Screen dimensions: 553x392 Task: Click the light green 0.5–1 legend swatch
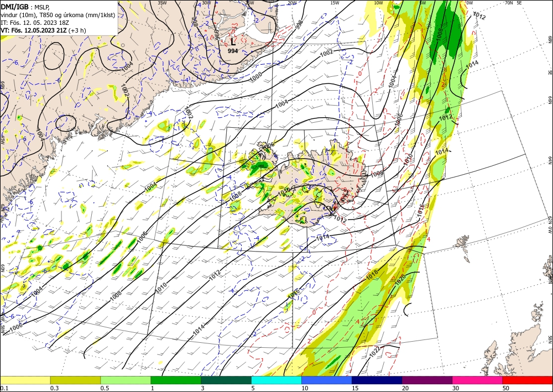point(126,380)
